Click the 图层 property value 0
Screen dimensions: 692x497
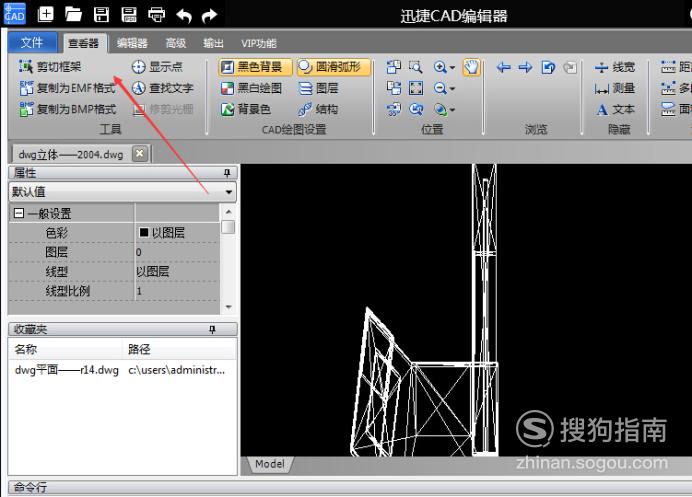pos(177,252)
